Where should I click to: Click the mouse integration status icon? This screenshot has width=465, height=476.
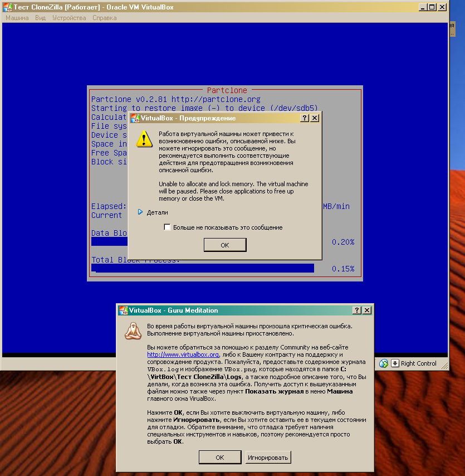click(x=384, y=363)
